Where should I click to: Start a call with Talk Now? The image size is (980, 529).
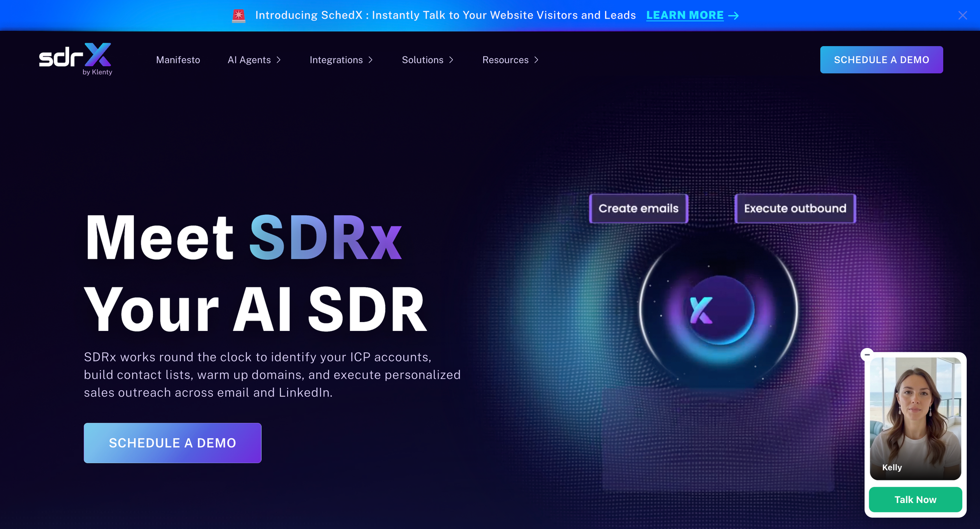click(915, 500)
